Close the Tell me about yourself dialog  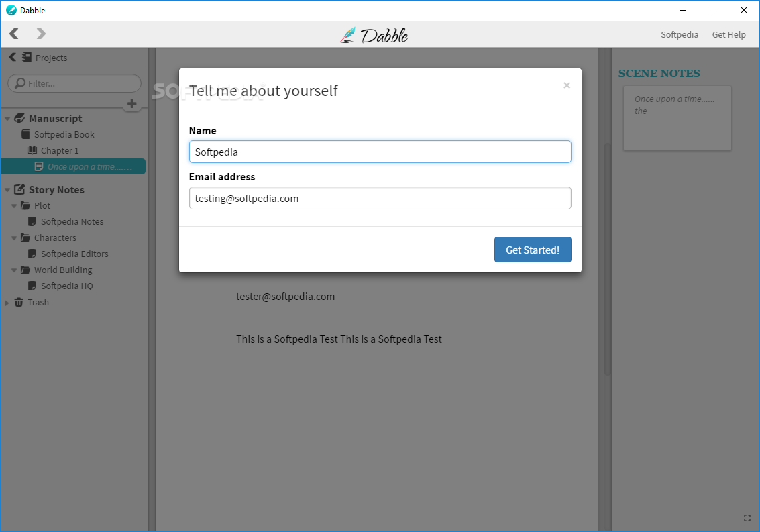point(567,85)
